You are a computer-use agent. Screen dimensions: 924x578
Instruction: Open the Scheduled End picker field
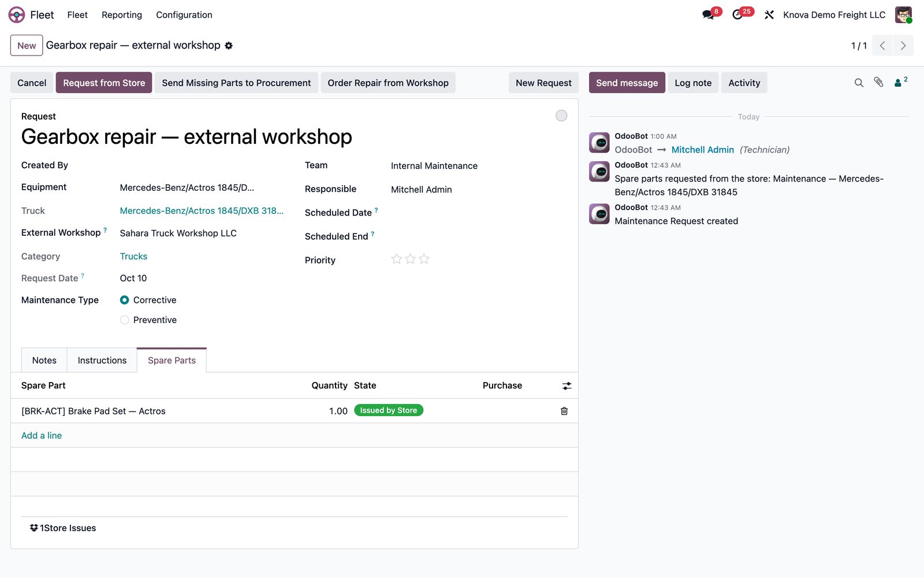479,236
